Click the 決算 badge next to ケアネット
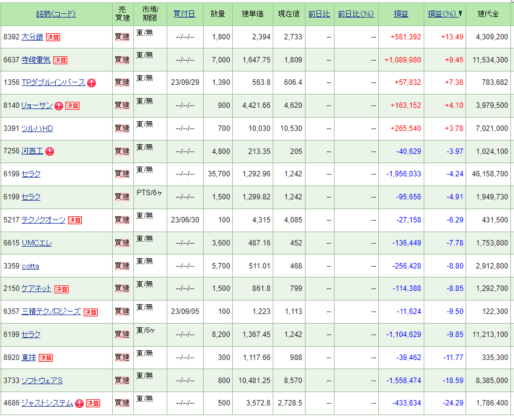Image resolution: width=514 pixels, height=420 pixels. 61,289
